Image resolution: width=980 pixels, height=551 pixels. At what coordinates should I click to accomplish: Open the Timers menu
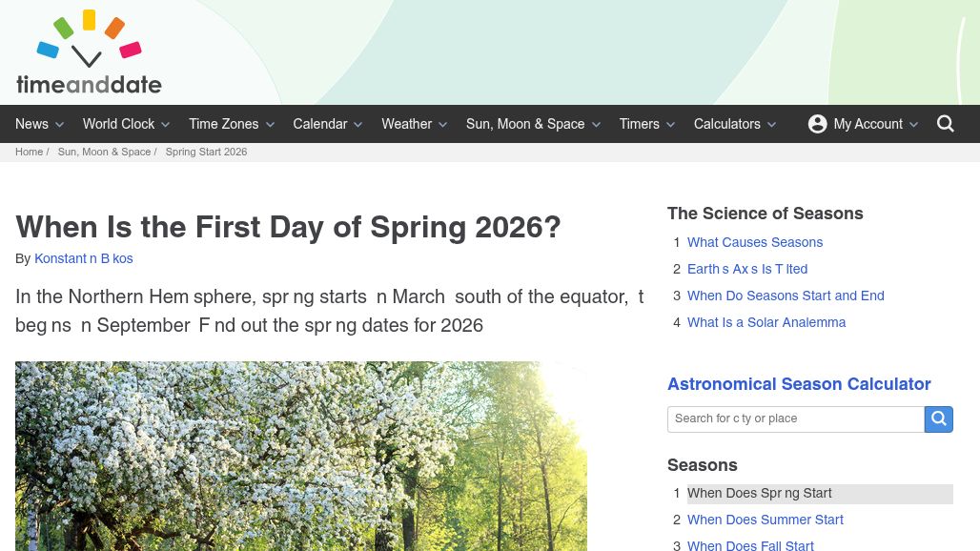[639, 124]
